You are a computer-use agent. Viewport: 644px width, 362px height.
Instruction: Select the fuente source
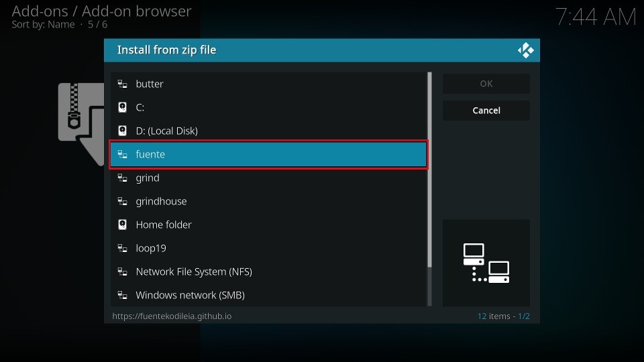tap(268, 154)
